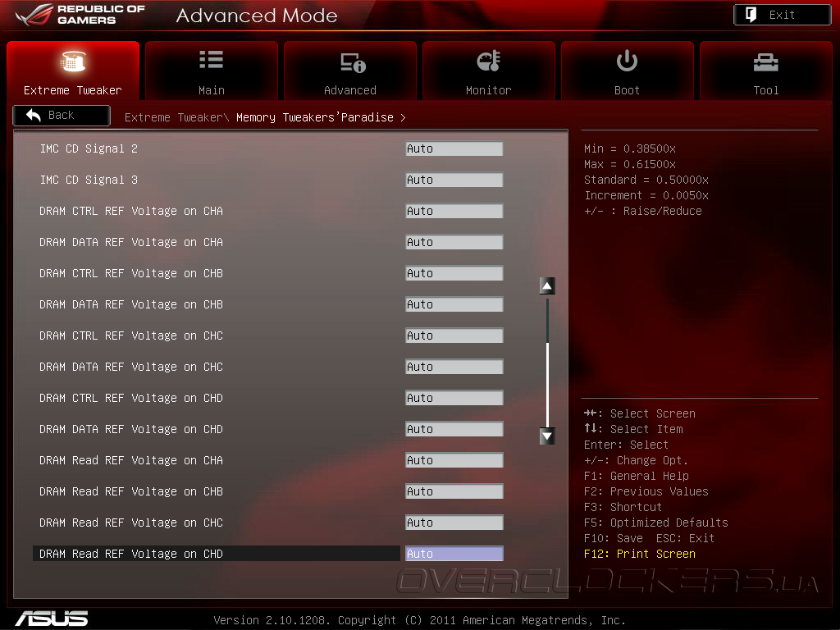Select DRAM CTRL REF Voltage on CHD row

point(131,398)
